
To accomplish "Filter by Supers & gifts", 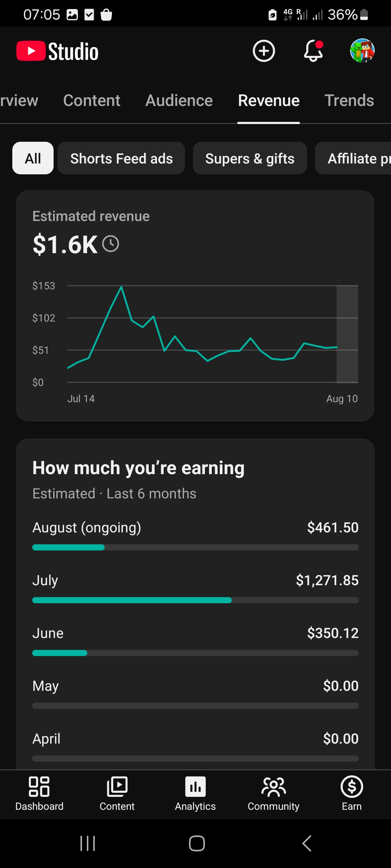I will [x=250, y=158].
